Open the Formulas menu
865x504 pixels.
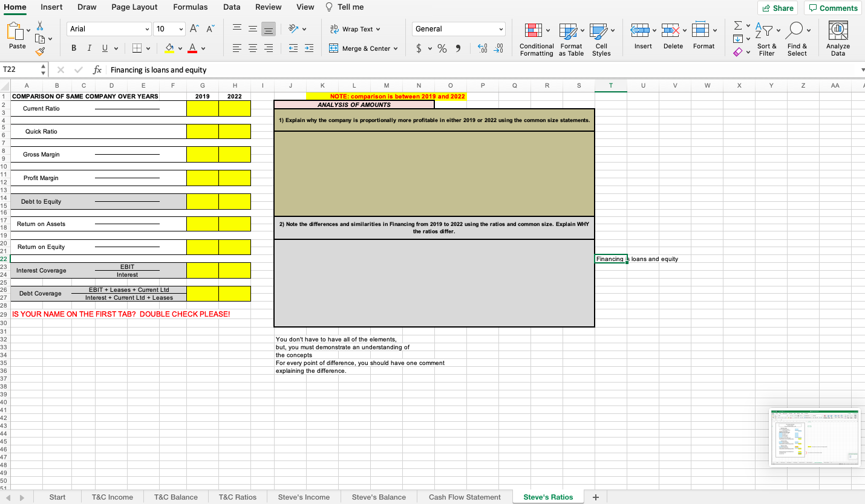pyautogui.click(x=190, y=7)
